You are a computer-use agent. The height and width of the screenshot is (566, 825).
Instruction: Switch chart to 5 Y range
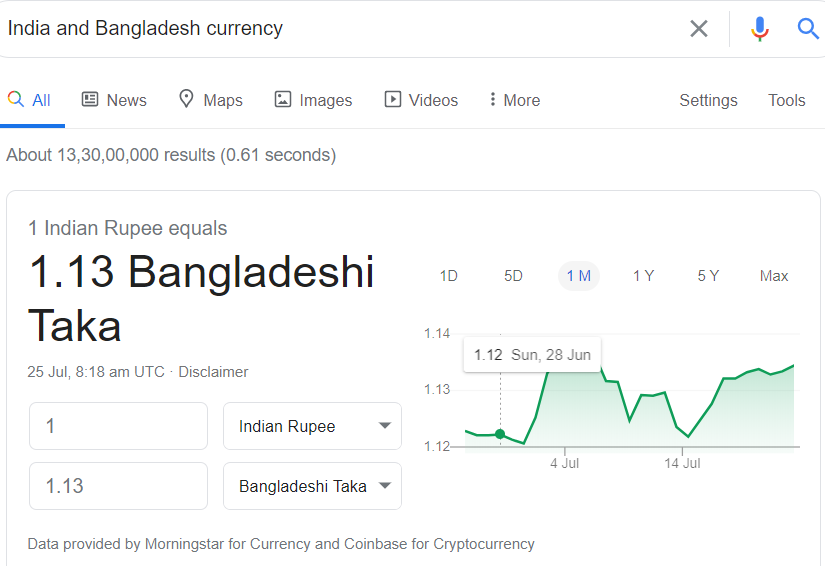tap(708, 276)
